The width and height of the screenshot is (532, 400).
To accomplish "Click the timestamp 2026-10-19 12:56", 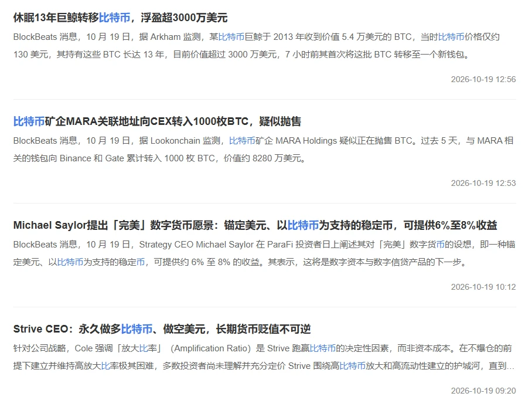I will tap(483, 79).
